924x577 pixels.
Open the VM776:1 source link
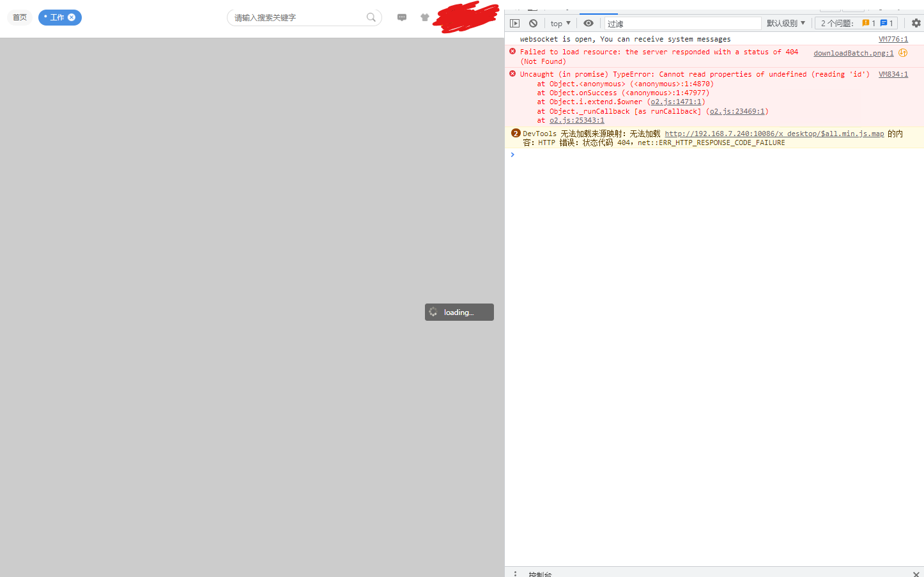pos(893,39)
